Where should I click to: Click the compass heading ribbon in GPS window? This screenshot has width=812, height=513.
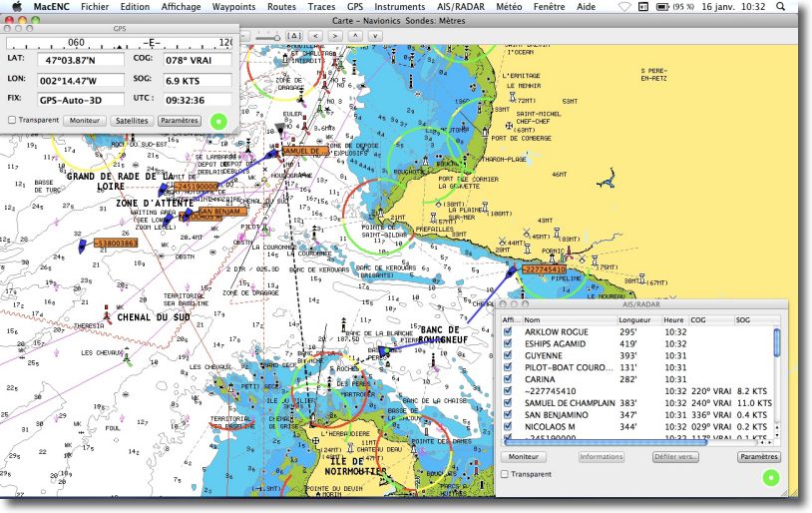pos(119,44)
